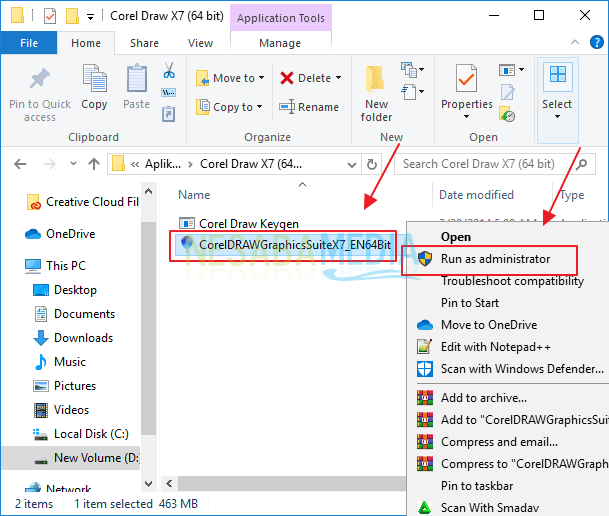Select the CorelDRAWGraphicsSuiteX7_EN64Bit file
The image size is (609, 516).
click(x=284, y=245)
